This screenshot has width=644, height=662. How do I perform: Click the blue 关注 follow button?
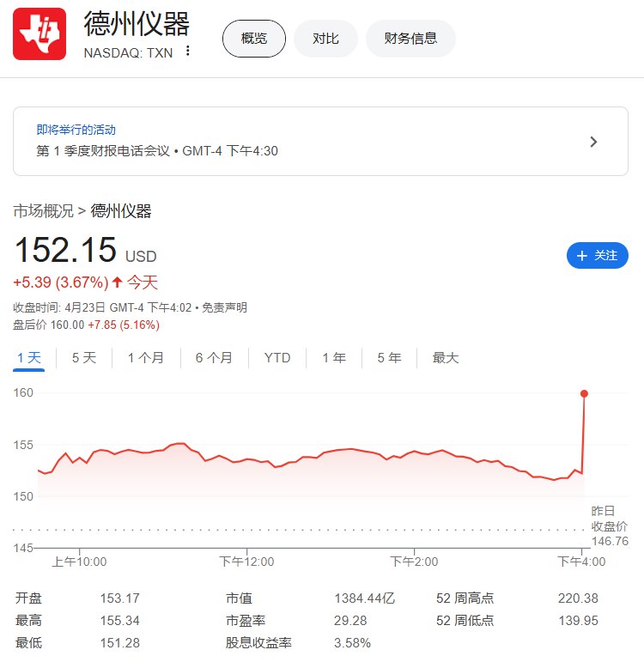click(597, 255)
